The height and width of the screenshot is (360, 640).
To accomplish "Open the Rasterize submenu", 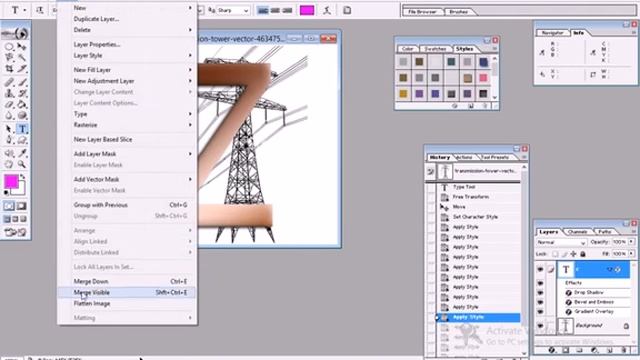I will coord(127,125).
